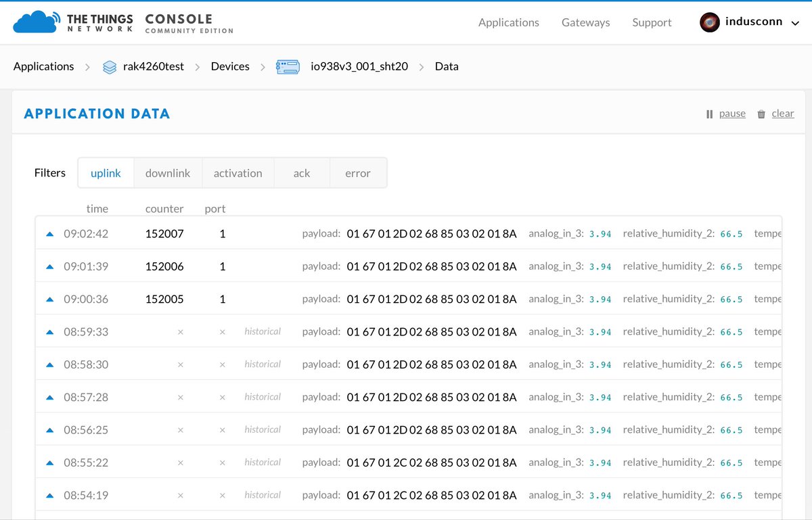Click the Data breadcrumb
This screenshot has width=812, height=520.
click(447, 66)
